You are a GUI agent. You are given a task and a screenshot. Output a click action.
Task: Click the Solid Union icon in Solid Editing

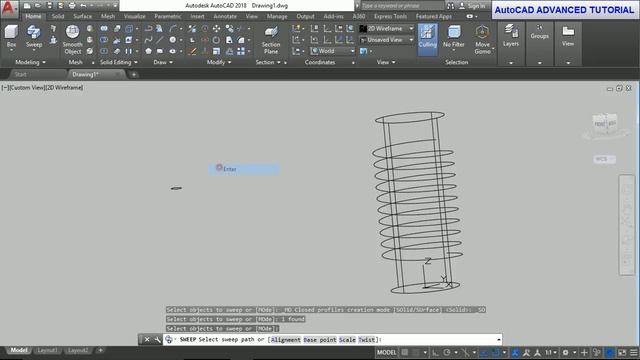pos(104,28)
